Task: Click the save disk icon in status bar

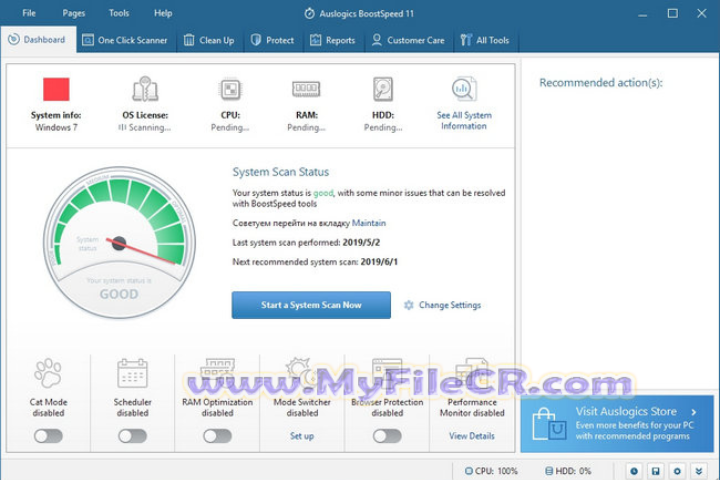Action: (x=655, y=471)
